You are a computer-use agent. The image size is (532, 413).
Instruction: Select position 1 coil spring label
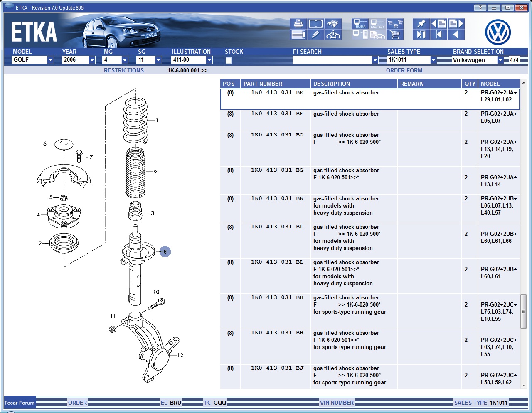coord(157,121)
